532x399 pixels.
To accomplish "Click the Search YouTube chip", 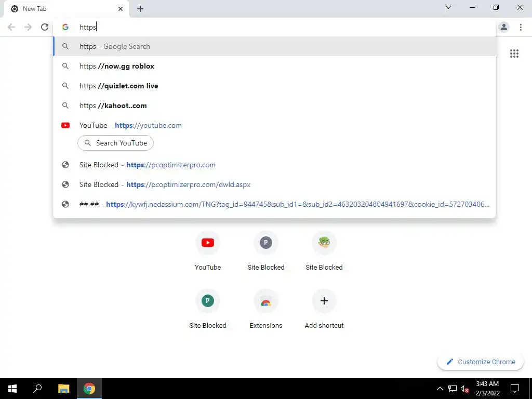I will click(x=115, y=143).
